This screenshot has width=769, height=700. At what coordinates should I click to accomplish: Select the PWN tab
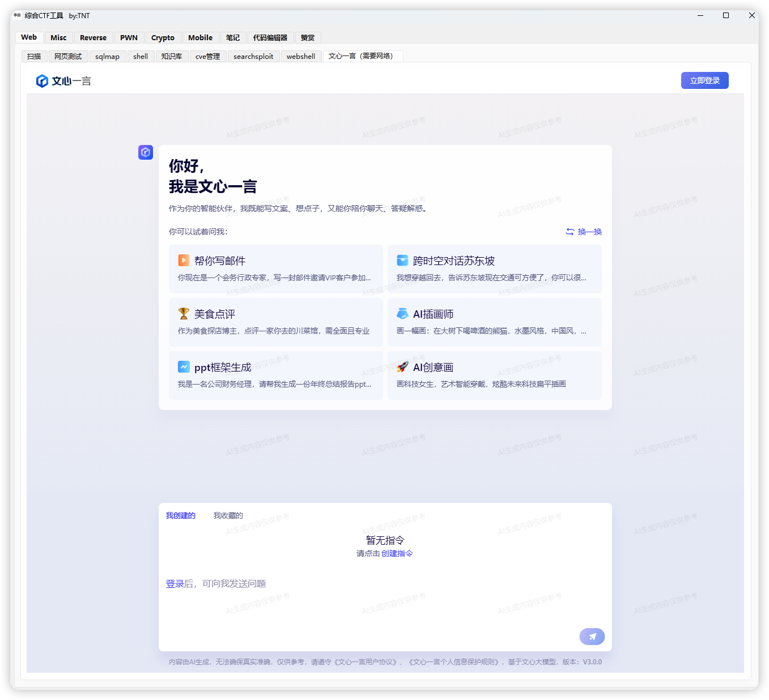pyautogui.click(x=129, y=37)
